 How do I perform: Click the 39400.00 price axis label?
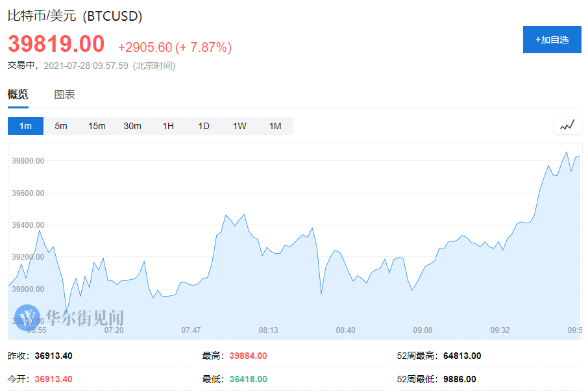28,225
